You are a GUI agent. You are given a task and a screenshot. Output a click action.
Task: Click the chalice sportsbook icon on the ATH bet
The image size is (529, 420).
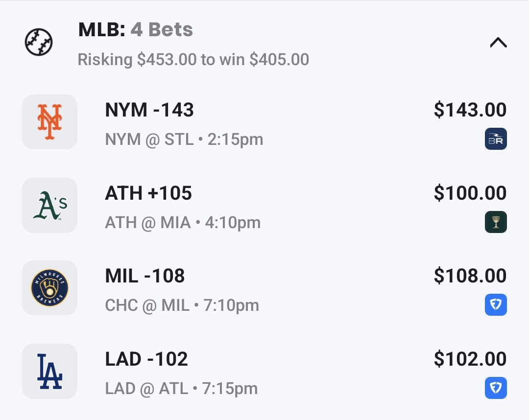(496, 222)
